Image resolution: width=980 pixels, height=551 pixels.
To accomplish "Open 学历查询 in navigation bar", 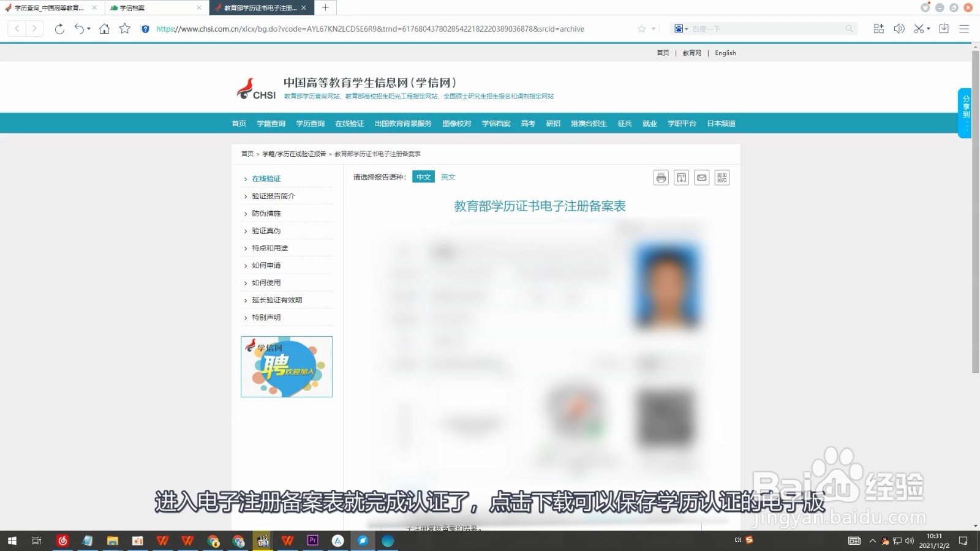I will click(x=311, y=124).
